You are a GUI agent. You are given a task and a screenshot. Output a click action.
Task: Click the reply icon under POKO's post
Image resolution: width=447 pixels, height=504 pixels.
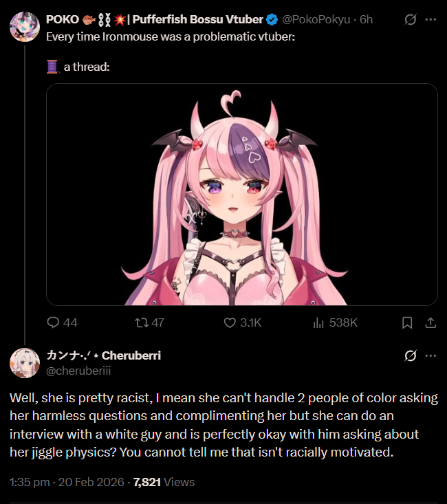coord(53,322)
